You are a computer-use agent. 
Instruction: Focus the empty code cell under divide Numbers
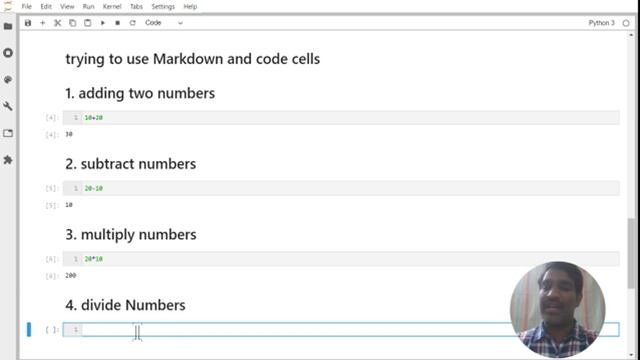tap(341, 329)
